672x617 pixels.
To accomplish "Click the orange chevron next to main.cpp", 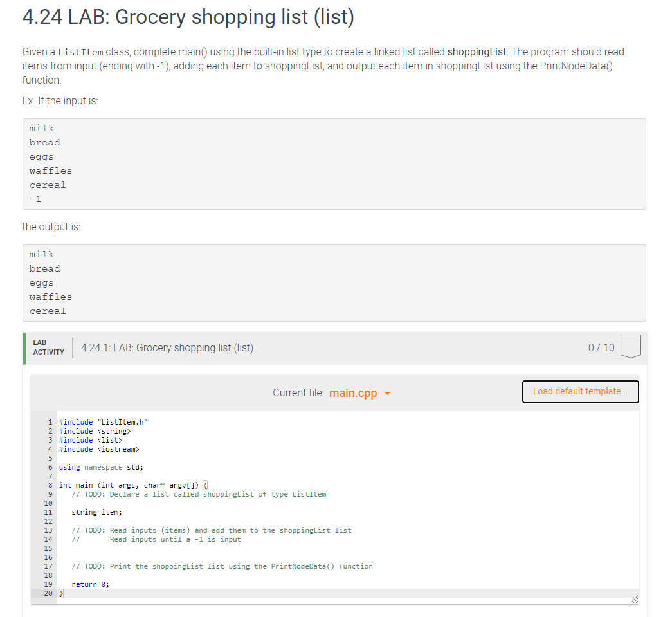I will [386, 393].
